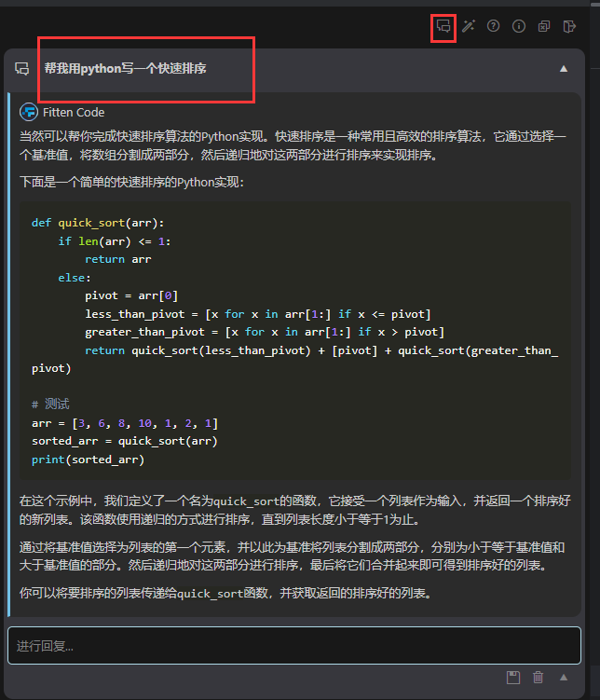
Task: Click the logout door icon
Action: point(569,27)
